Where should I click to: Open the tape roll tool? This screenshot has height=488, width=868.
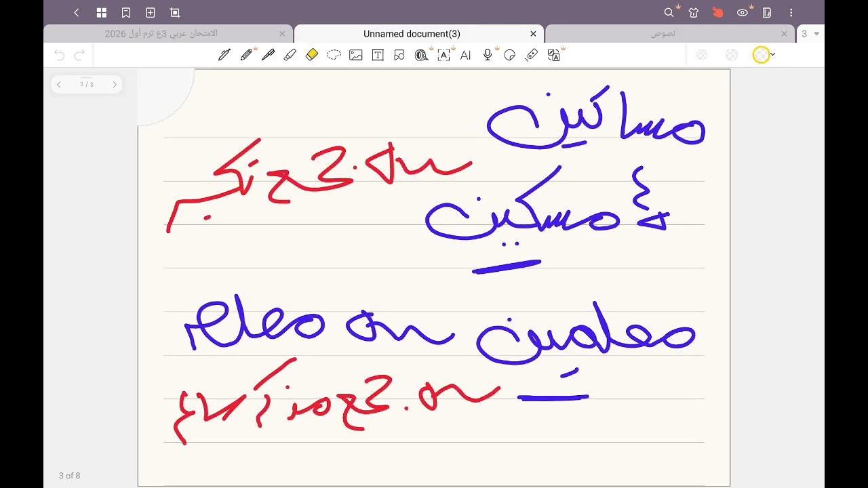point(421,55)
